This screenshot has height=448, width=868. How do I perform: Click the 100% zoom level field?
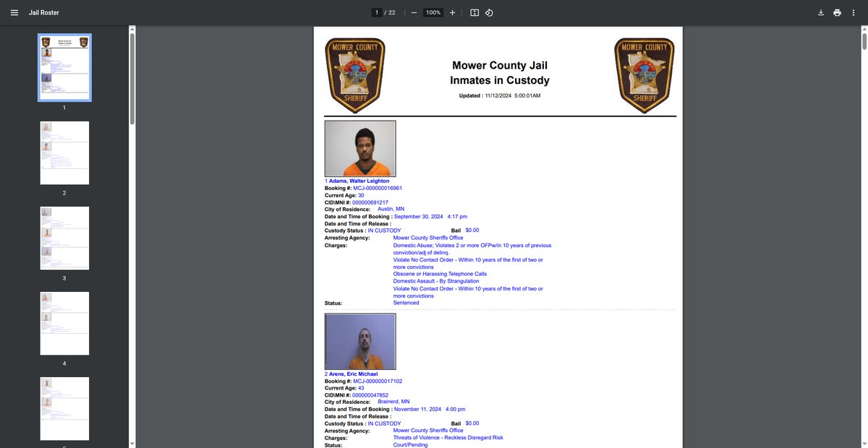[x=433, y=13]
